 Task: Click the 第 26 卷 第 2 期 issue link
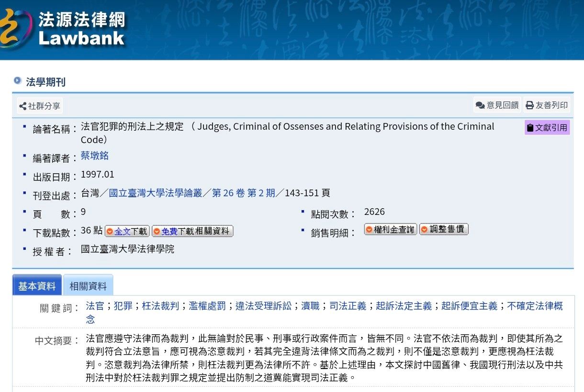[244, 193]
